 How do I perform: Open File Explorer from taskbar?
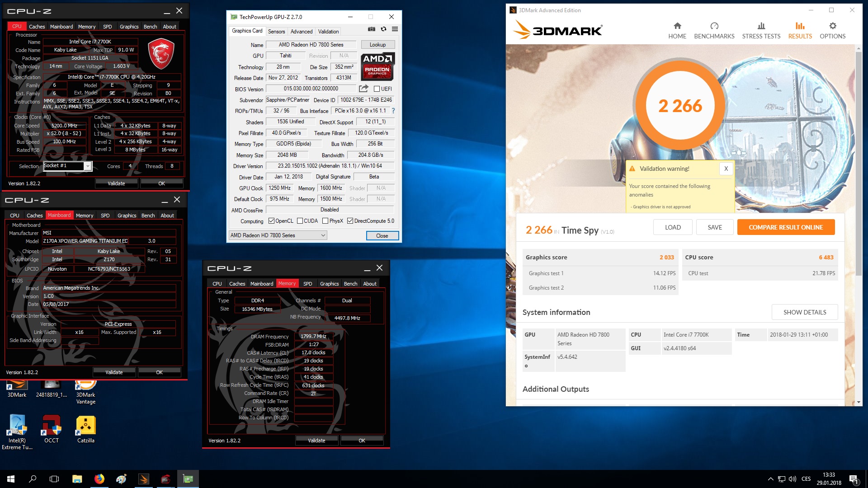(x=77, y=479)
